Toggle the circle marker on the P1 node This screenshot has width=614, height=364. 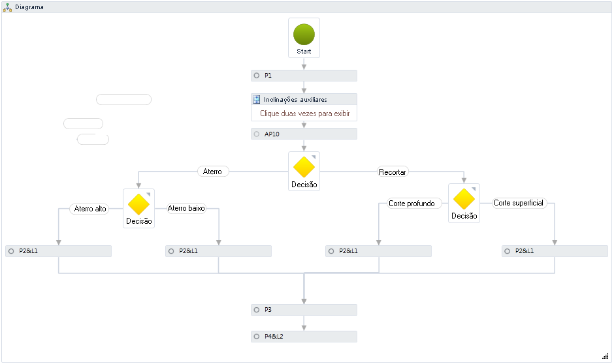click(x=257, y=76)
